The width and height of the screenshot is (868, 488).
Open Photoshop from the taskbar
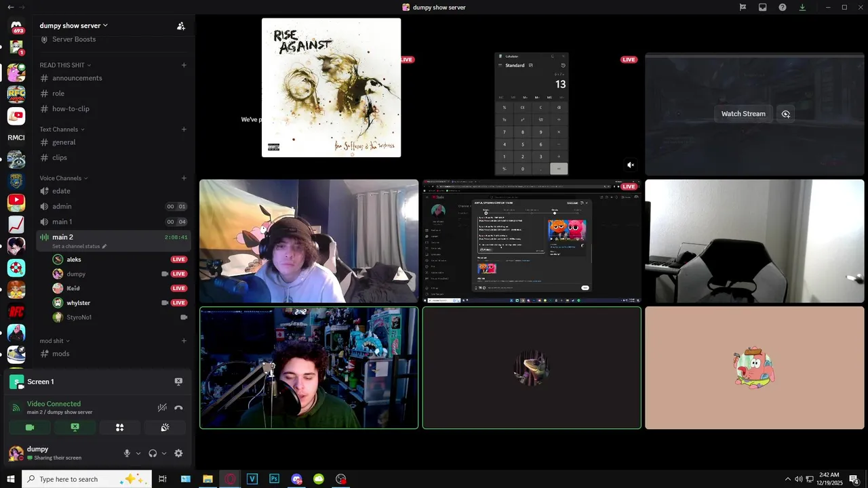(274, 479)
